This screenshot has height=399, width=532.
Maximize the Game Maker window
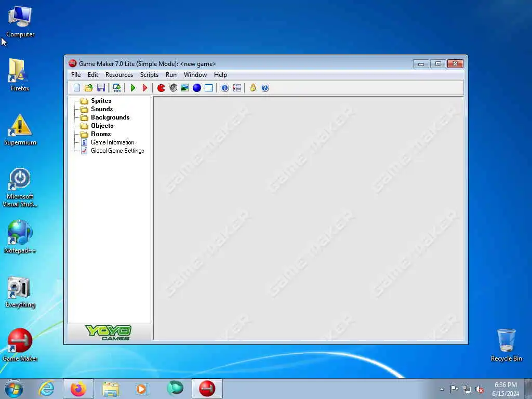[x=438, y=64]
